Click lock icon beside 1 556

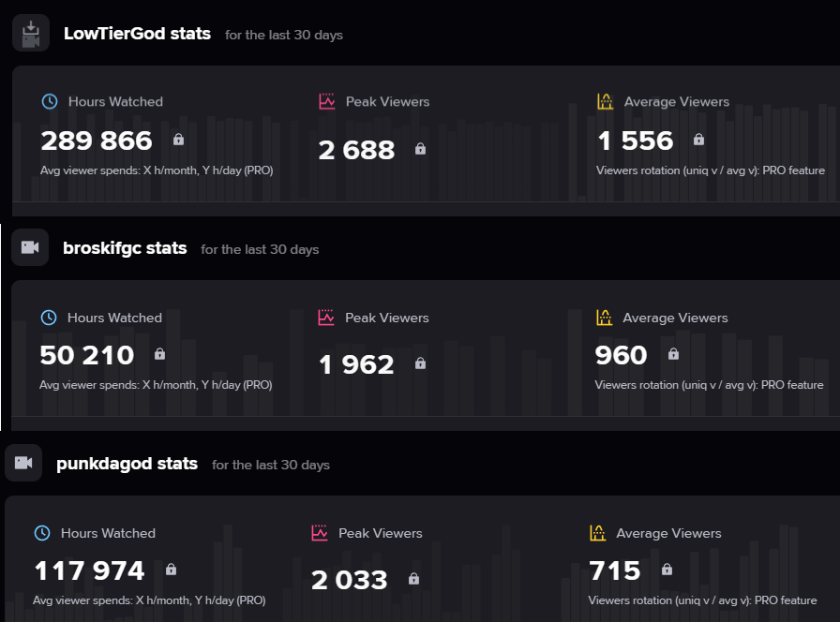(698, 140)
